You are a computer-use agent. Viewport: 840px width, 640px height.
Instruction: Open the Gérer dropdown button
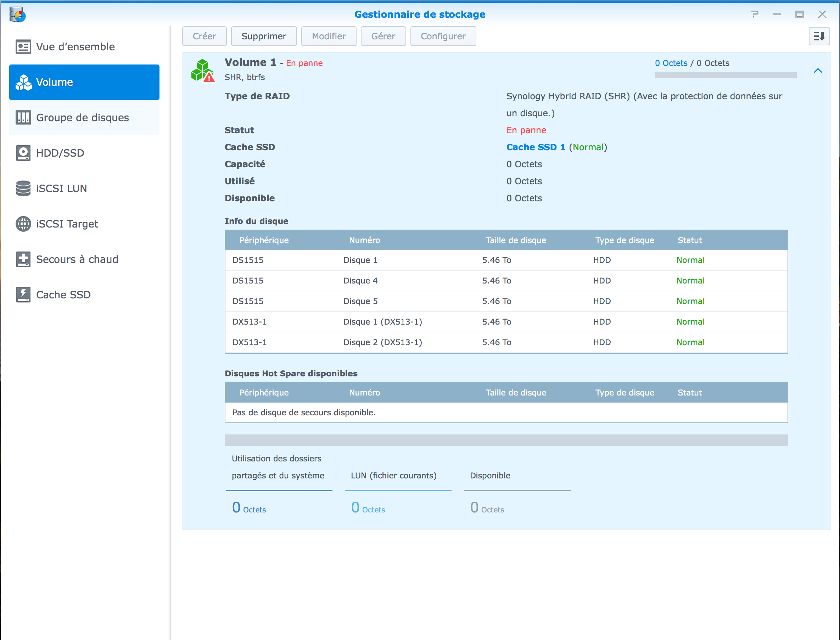tap(383, 36)
